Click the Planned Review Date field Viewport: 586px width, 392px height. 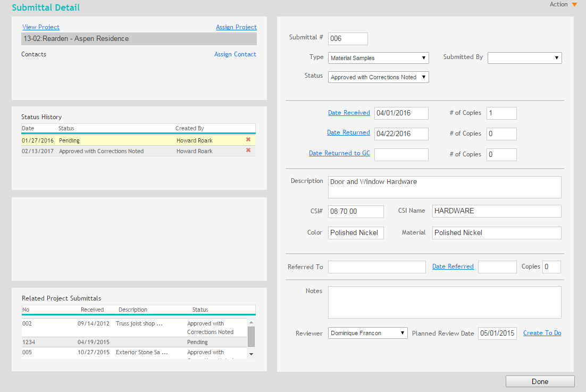[497, 333]
